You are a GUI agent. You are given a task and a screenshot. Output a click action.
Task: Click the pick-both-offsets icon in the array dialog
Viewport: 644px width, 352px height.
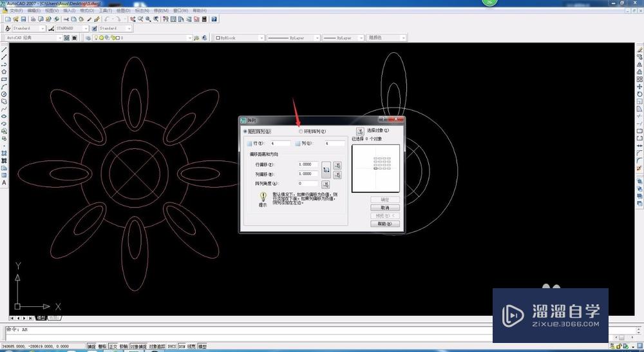326,170
